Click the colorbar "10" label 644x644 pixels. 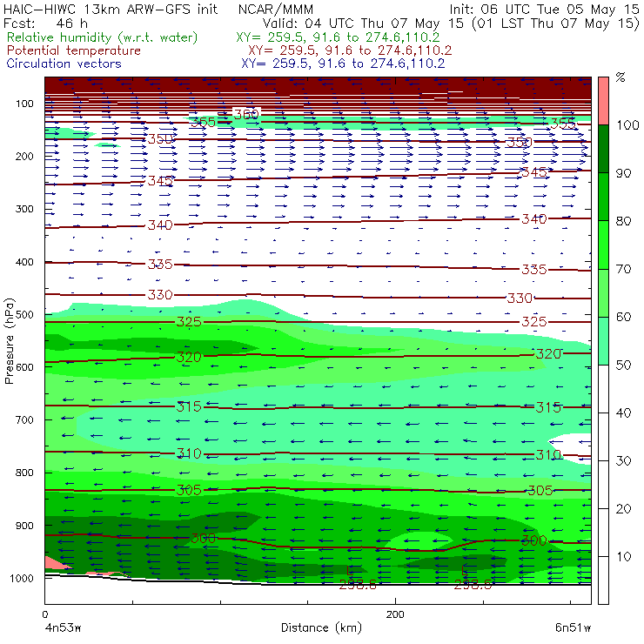(623, 556)
